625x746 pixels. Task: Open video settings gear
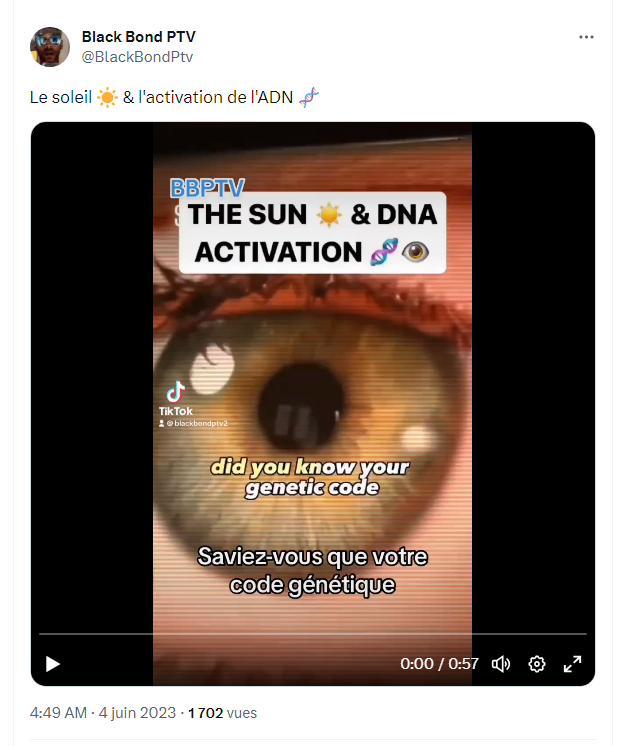tap(537, 664)
